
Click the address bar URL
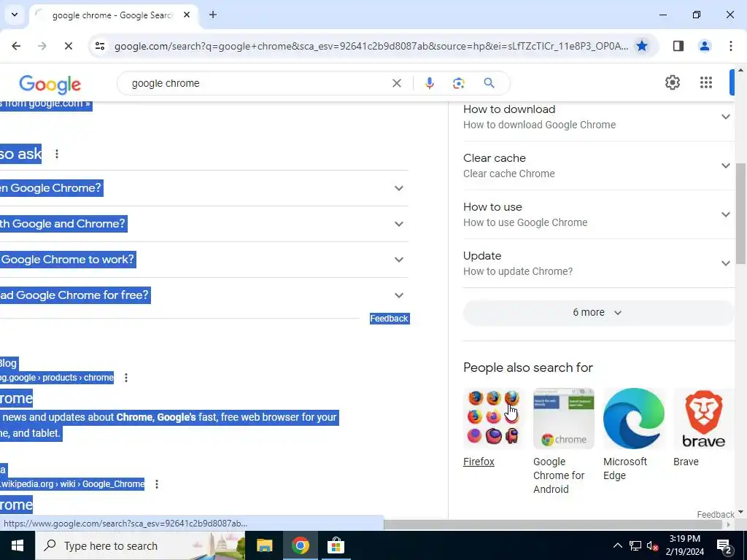click(x=371, y=46)
